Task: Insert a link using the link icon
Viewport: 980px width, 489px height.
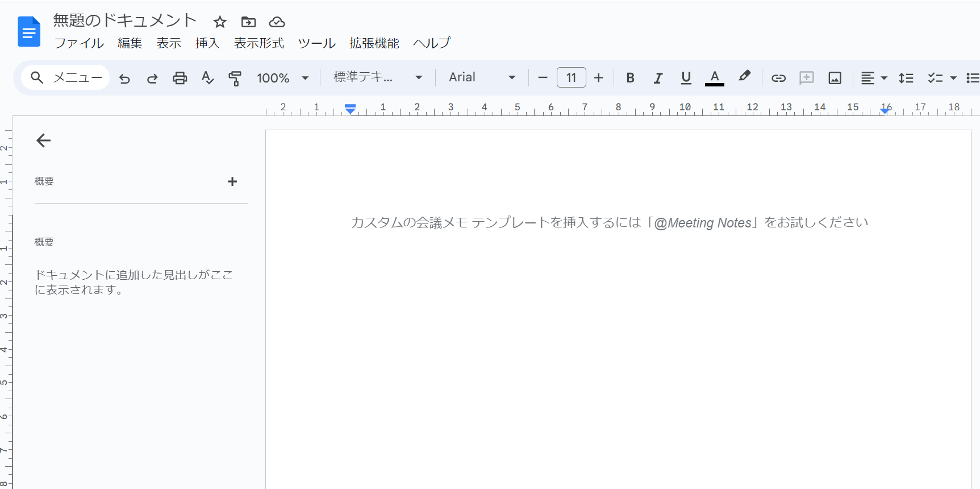Action: point(778,78)
